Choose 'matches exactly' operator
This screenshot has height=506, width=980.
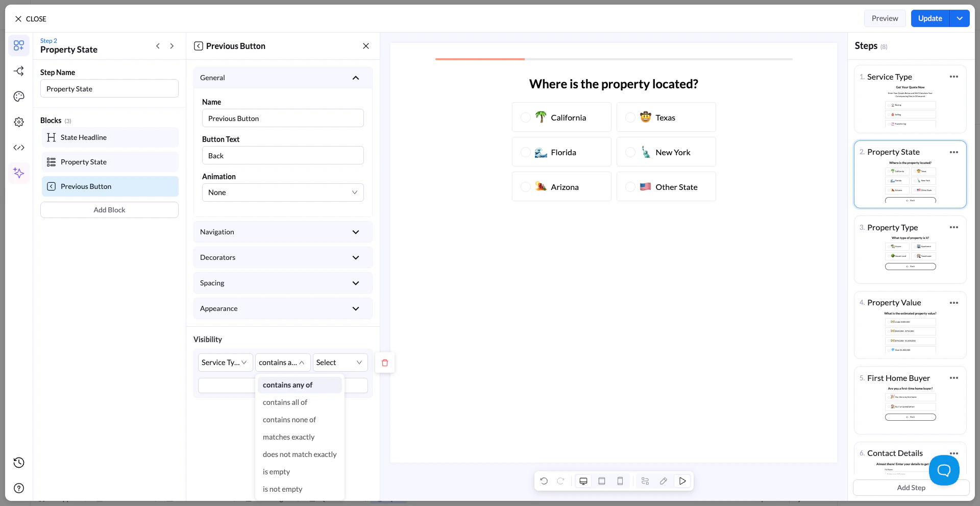tap(300, 437)
